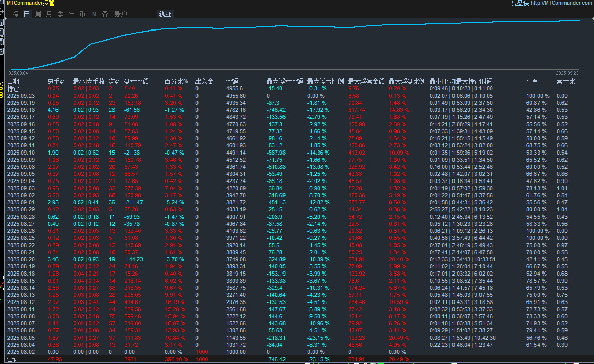The height and width of the screenshot is (364, 594).
Task: Click the 持仓 positions row label
Action: (13, 88)
